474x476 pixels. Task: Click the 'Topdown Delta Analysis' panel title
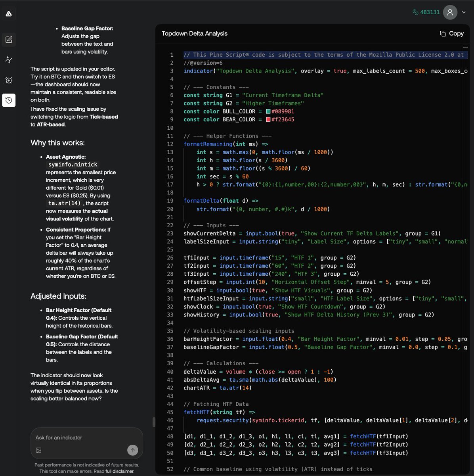pyautogui.click(x=195, y=34)
